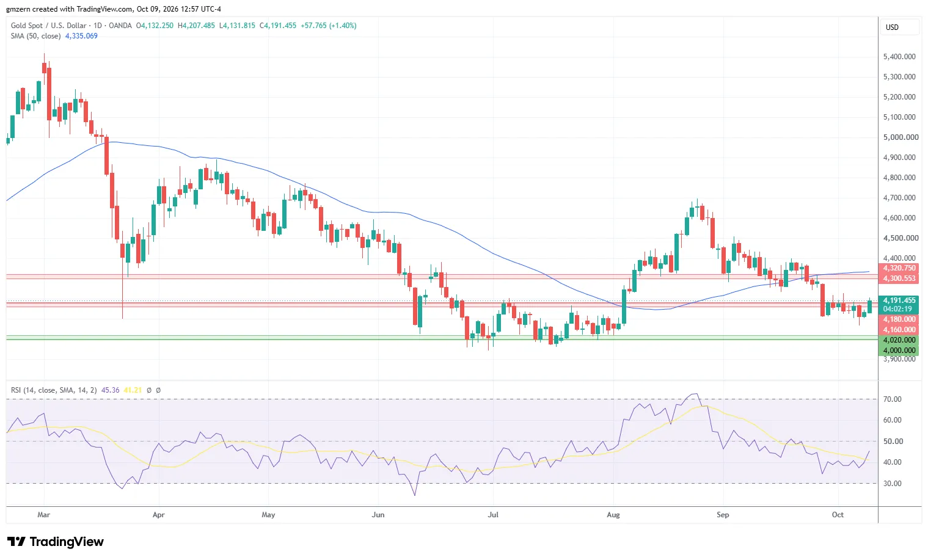The width and height of the screenshot is (928, 560).
Task: Click the low value L4,131.815
Action: 237,26
